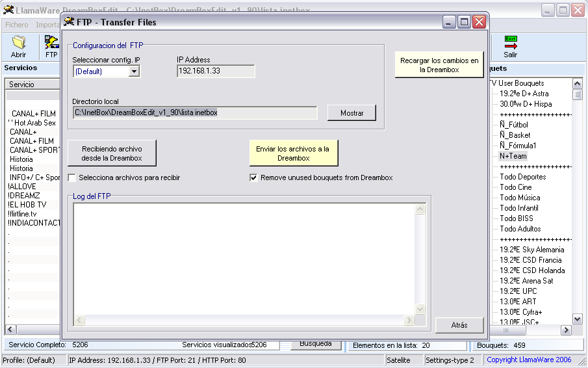Select 'Todo BISS' bouquet
Viewport: 588px width, 368px height.
(517, 218)
